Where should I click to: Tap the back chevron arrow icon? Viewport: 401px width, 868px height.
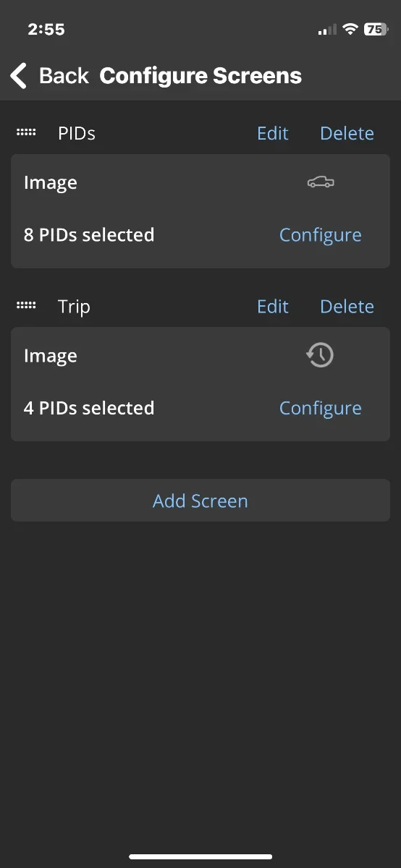tap(18, 75)
